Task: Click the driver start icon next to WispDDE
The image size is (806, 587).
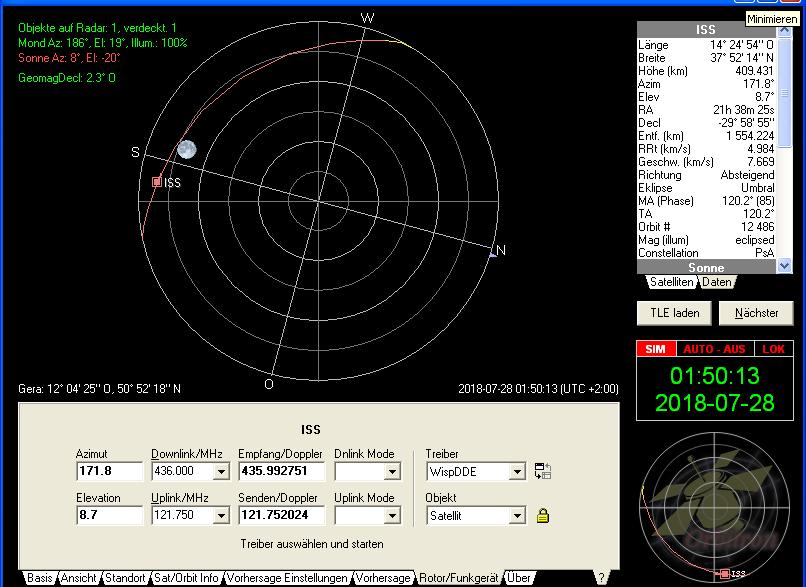Action: coord(543,471)
